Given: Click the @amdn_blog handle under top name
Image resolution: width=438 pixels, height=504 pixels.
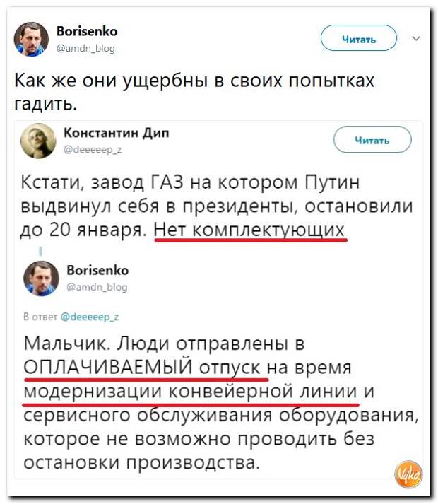Looking at the screenshot, I should (x=85, y=49).
